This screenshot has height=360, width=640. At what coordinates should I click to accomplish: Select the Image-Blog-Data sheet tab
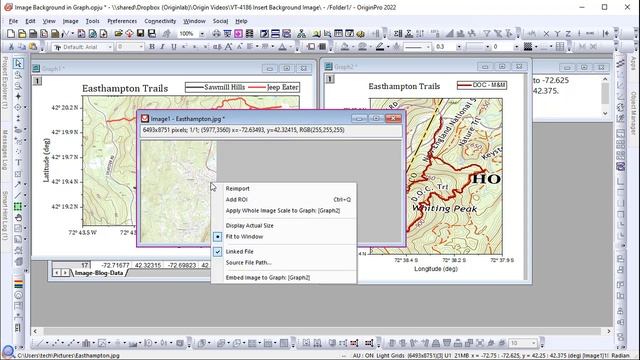(x=99, y=273)
